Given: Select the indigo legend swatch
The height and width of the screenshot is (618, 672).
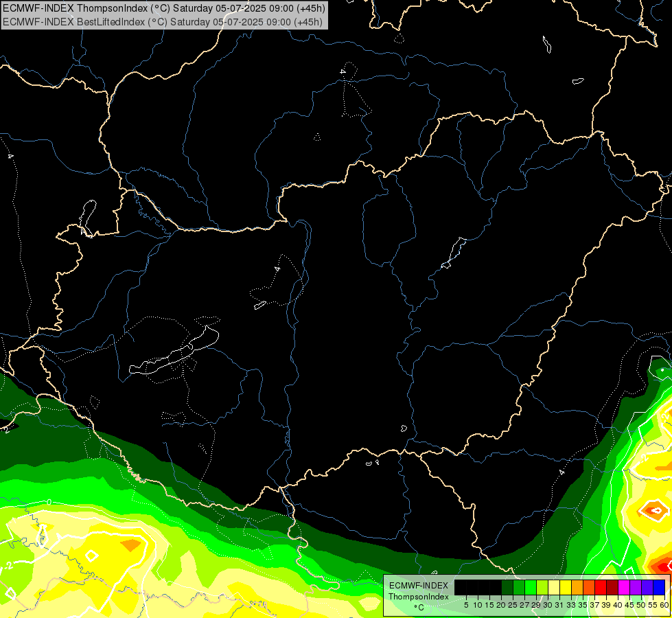Looking at the screenshot, I should pos(647,587).
